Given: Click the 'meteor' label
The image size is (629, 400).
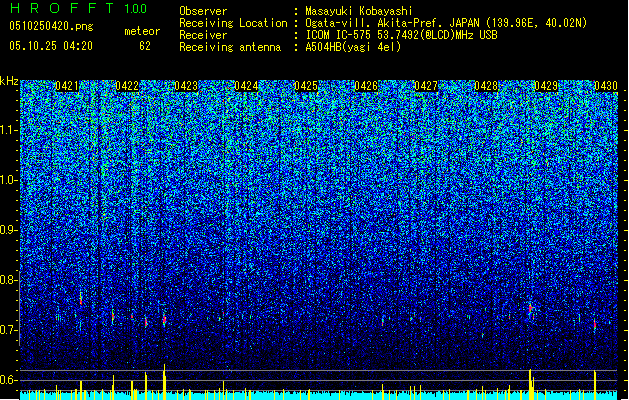Looking at the screenshot, I should (x=142, y=31).
